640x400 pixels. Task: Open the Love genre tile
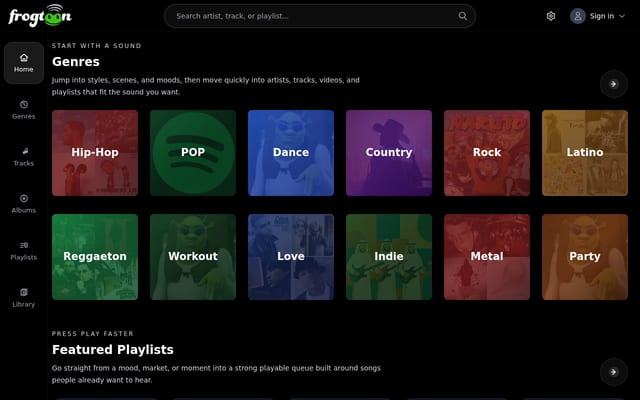(x=291, y=257)
